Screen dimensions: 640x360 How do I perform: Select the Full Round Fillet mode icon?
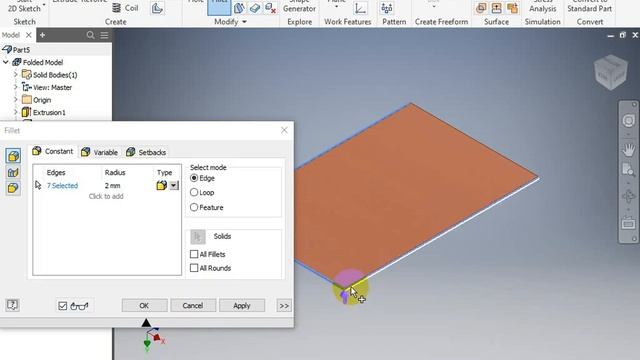pyautogui.click(x=13, y=188)
